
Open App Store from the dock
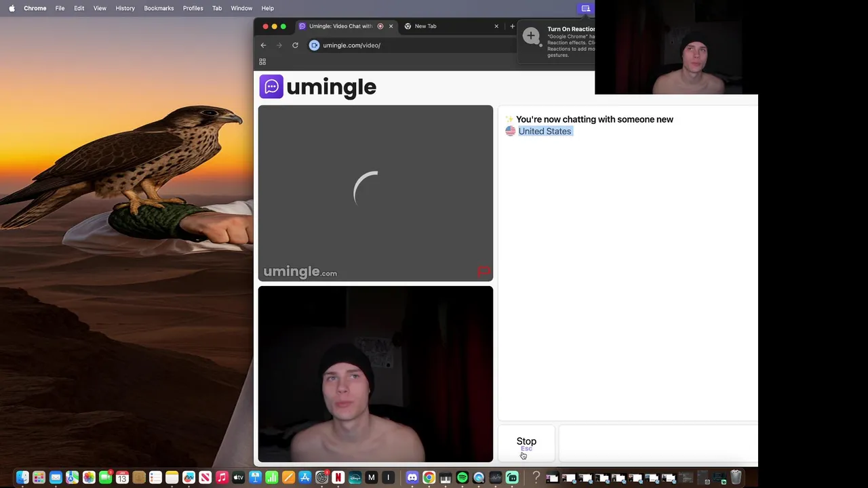tap(305, 477)
